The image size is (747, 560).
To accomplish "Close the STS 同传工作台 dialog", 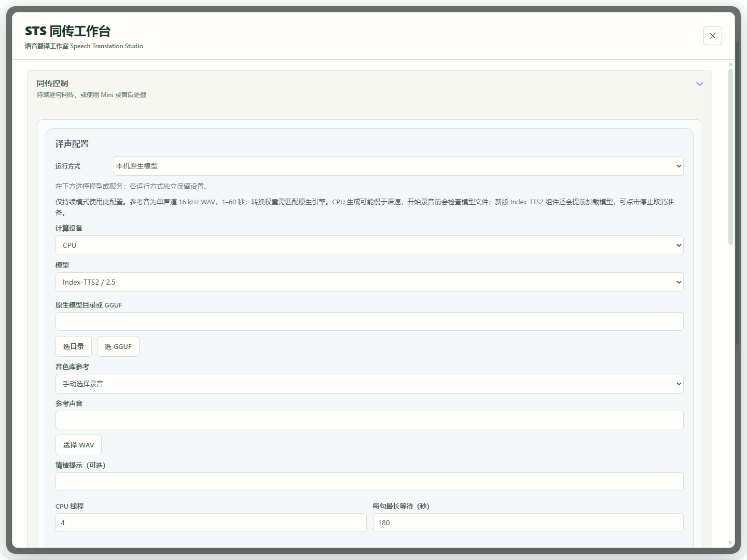I will pos(712,36).
